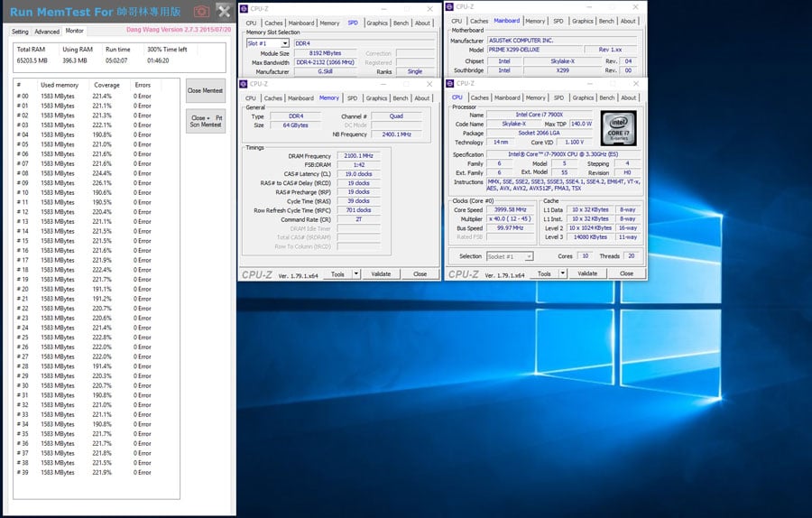Select the Monitor tab in MemTest

75,31
